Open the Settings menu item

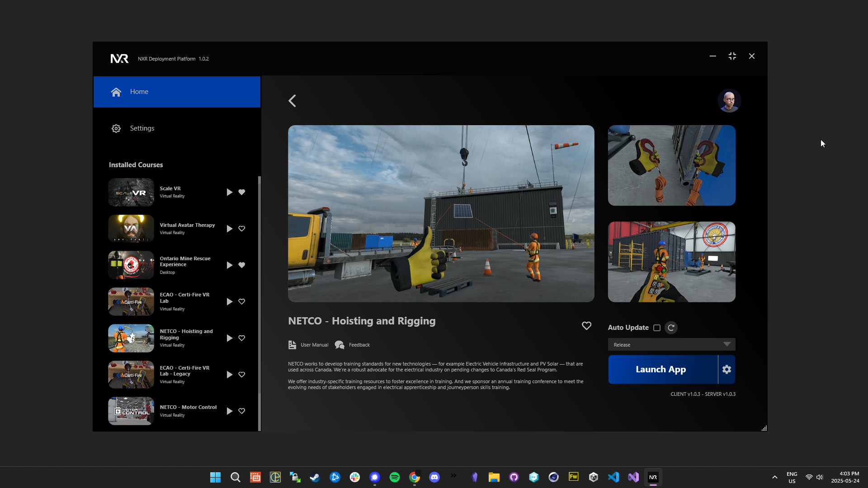pyautogui.click(x=142, y=128)
